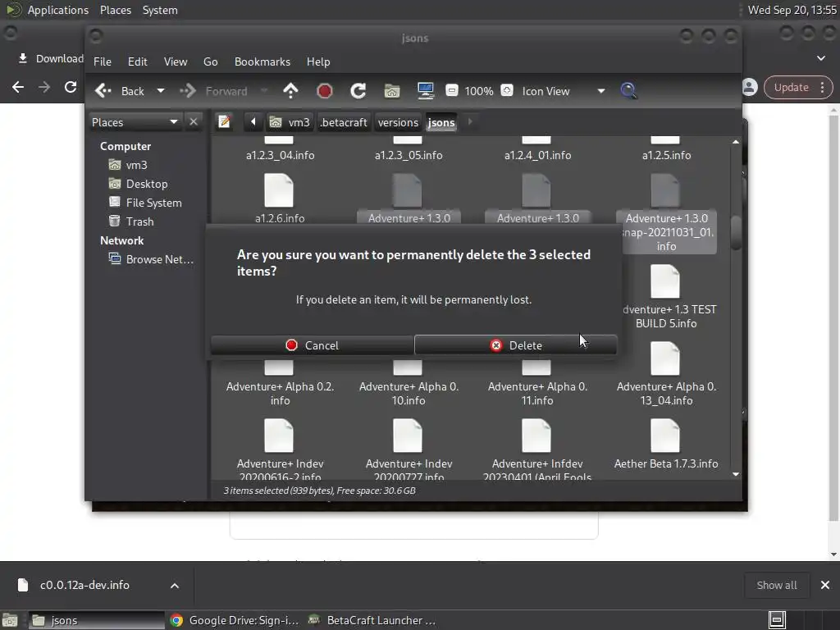Screen dimensions: 840x630
Task: Select Adventure+ 1.3.0 snap-20211031_01.info file
Action: pyautogui.click(x=666, y=212)
